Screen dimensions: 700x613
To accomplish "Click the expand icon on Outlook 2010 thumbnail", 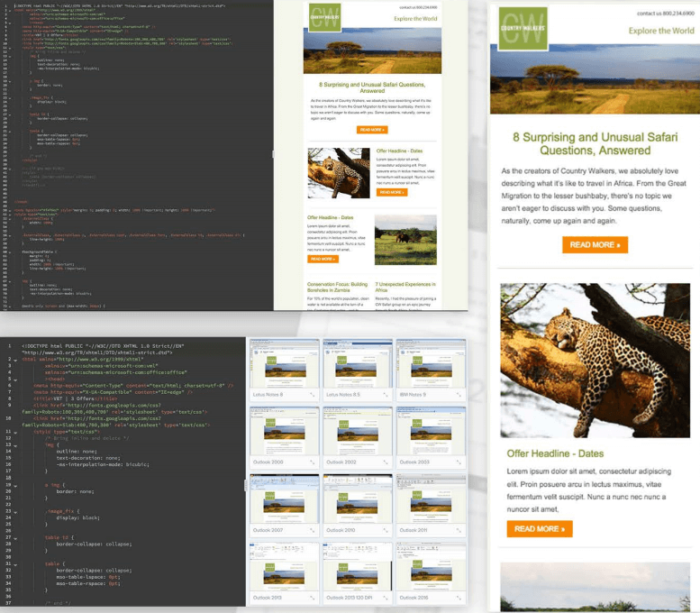I will (x=386, y=531).
